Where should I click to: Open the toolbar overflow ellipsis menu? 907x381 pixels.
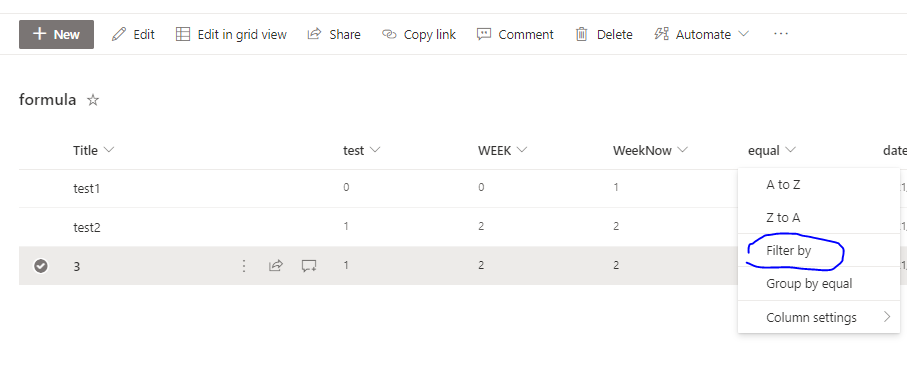click(781, 34)
